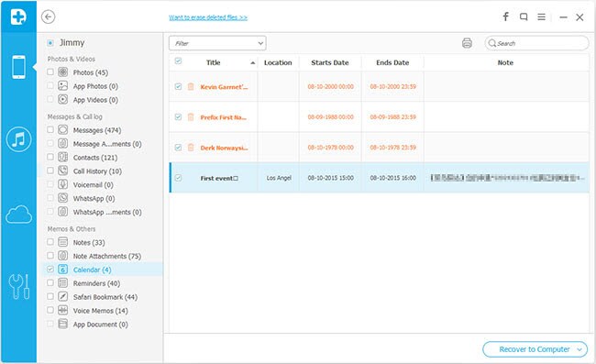Click trash icon on Kevin Garnet row

191,86
